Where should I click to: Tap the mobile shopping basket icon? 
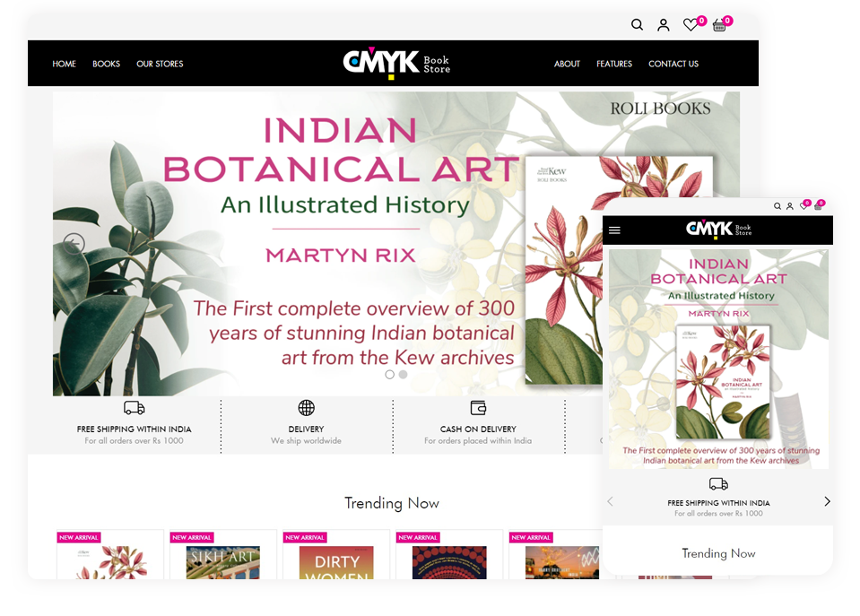[817, 206]
